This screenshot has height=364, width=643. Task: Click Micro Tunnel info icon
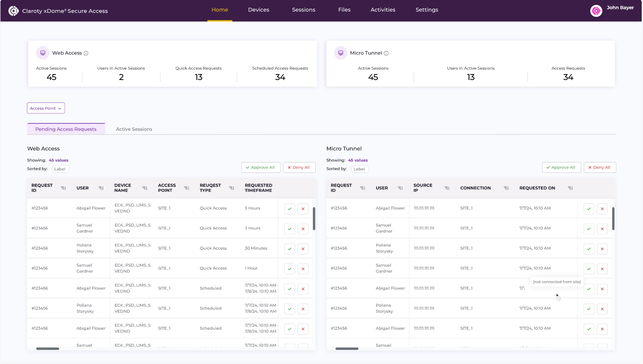[386, 53]
